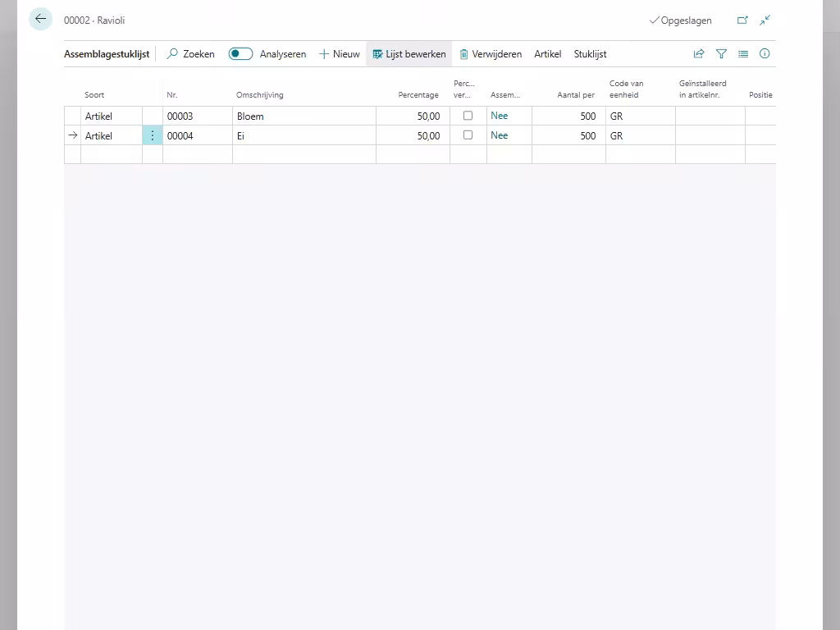Check the percentage checkbox for Bloem
Image resolution: width=840 pixels, height=630 pixels.
468,116
